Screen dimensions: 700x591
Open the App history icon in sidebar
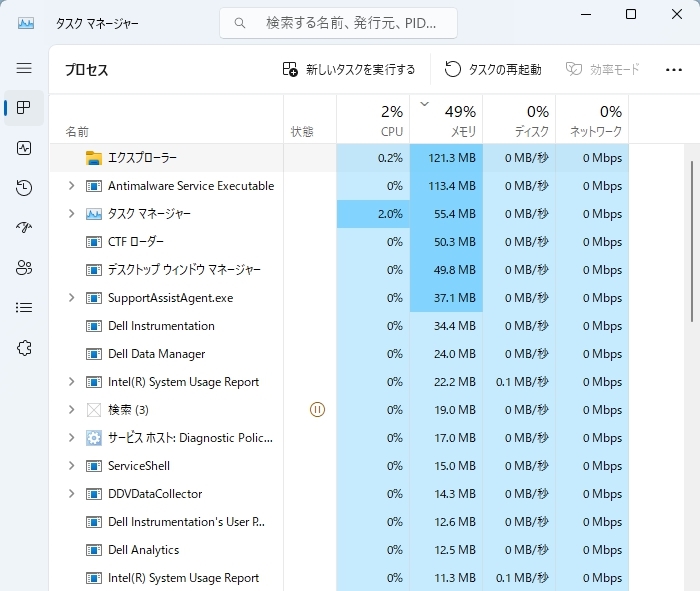(x=24, y=187)
